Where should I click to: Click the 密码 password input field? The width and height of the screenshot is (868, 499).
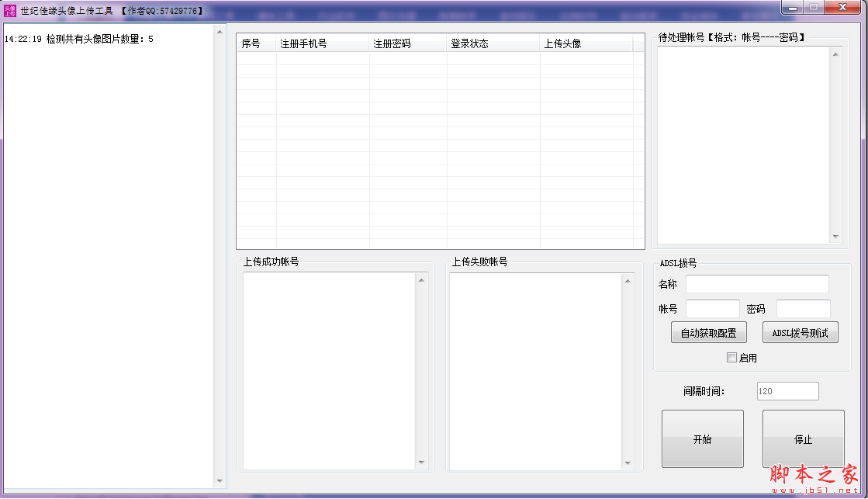[x=803, y=308]
